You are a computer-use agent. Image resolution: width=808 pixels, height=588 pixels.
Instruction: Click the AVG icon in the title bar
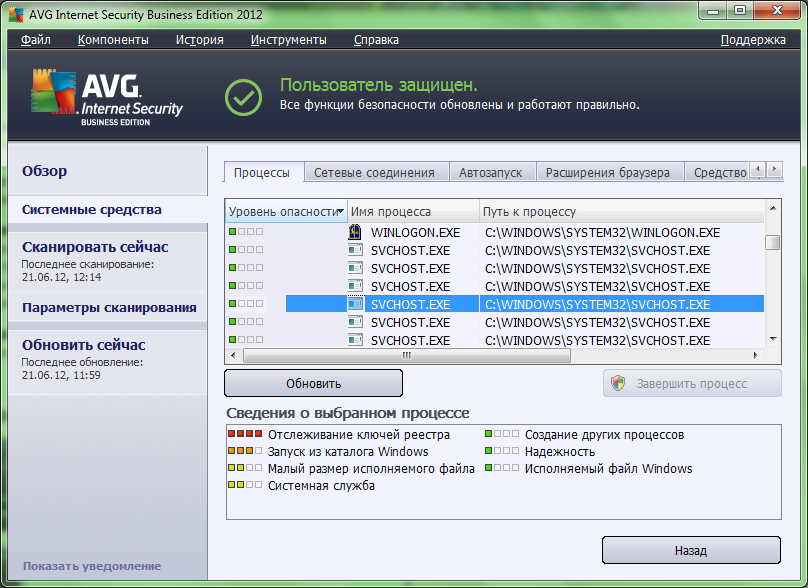click(16, 14)
